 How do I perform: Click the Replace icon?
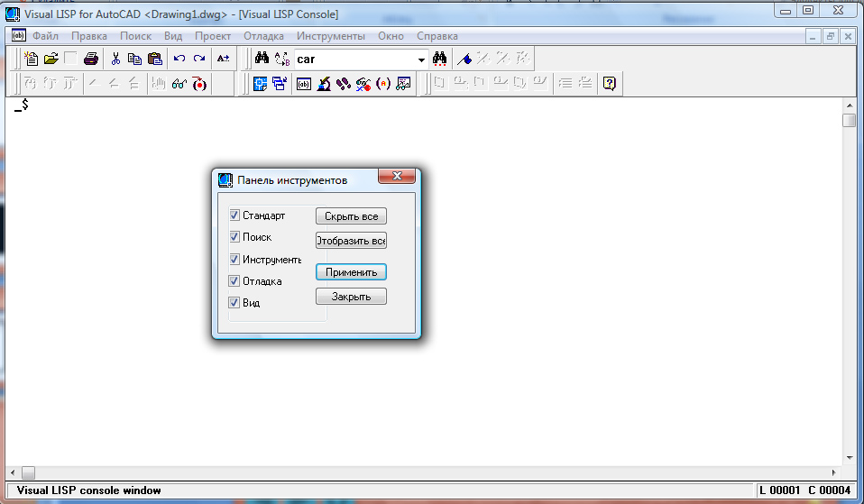(282, 59)
